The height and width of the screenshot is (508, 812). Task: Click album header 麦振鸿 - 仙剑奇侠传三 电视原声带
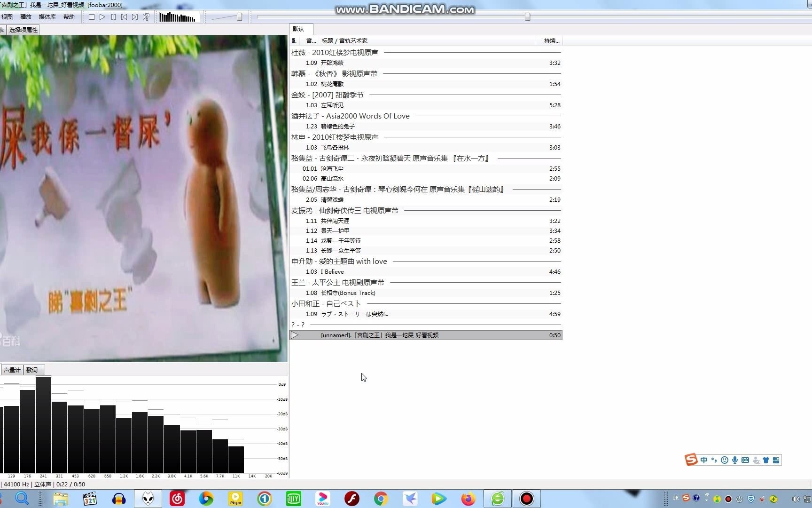345,211
